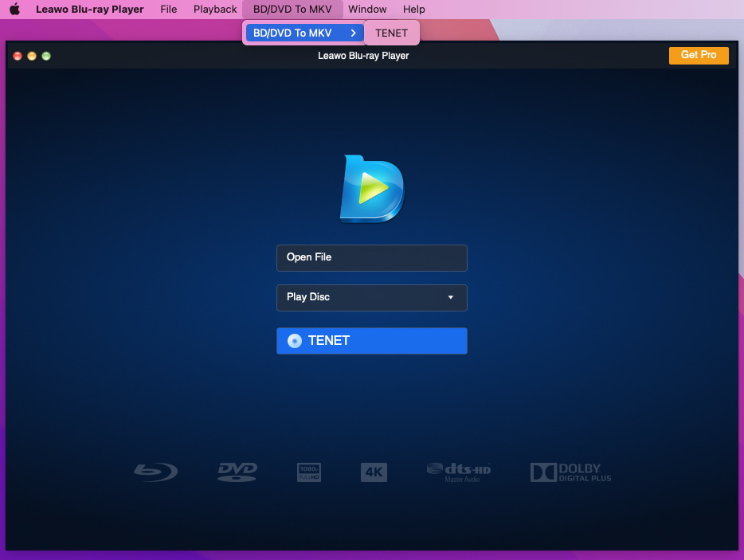Open the File menu

click(x=168, y=9)
